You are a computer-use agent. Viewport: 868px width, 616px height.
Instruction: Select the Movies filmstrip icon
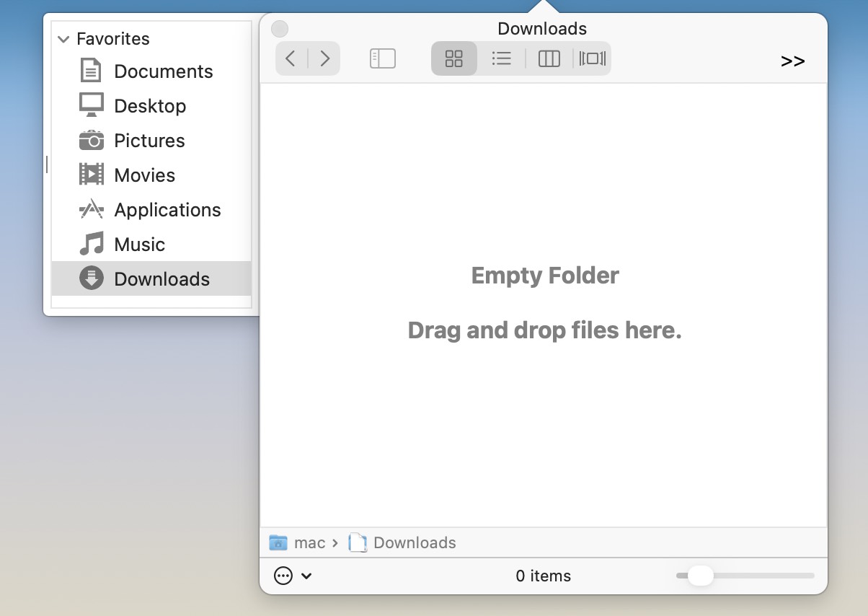click(x=92, y=175)
